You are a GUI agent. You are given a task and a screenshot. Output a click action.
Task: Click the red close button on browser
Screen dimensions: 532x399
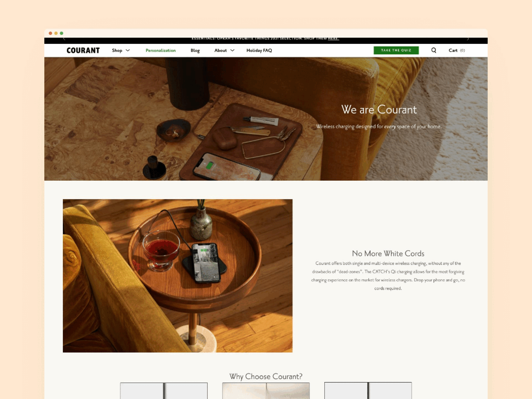coord(50,33)
